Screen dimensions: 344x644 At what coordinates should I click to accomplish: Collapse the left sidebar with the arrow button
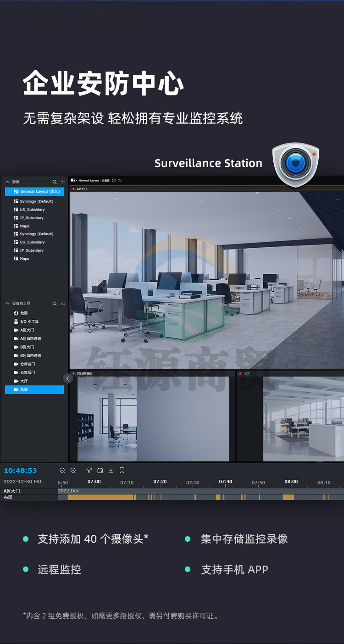(x=68, y=378)
